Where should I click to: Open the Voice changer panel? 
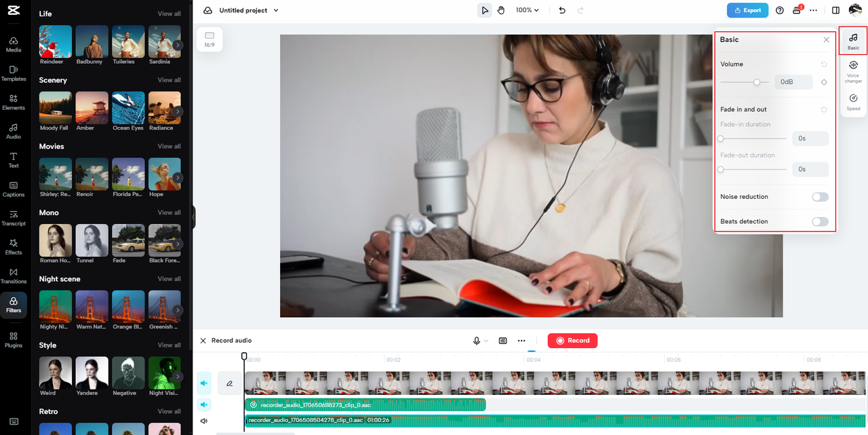point(853,71)
